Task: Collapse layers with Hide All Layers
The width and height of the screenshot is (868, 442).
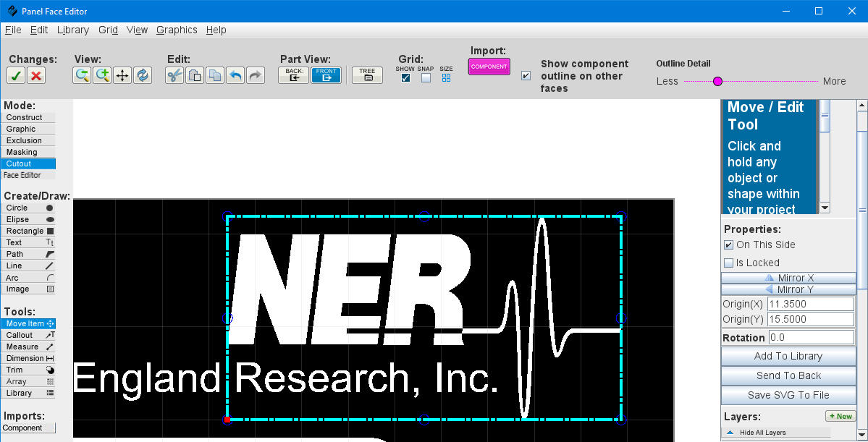Action: pyautogui.click(x=775, y=433)
